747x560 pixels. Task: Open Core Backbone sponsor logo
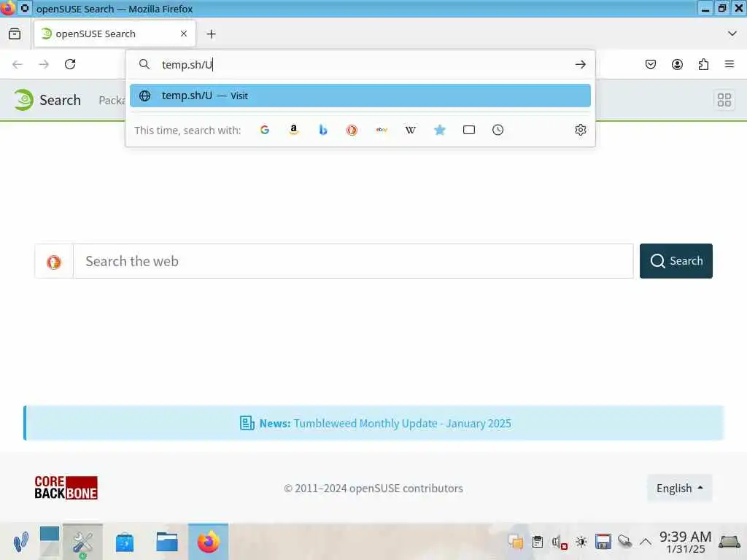pos(66,488)
